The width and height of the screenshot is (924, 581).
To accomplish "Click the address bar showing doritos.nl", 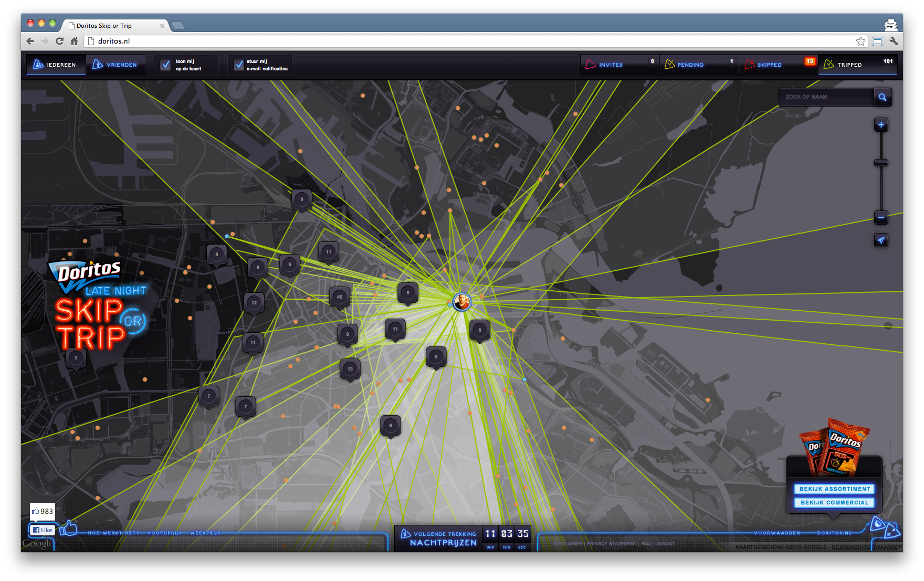I will [472, 41].
